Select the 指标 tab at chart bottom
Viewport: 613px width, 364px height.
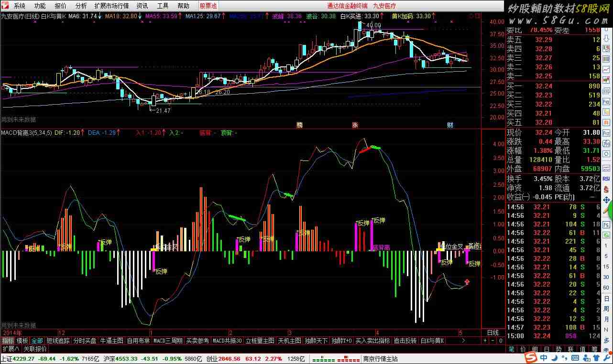pos(8,341)
